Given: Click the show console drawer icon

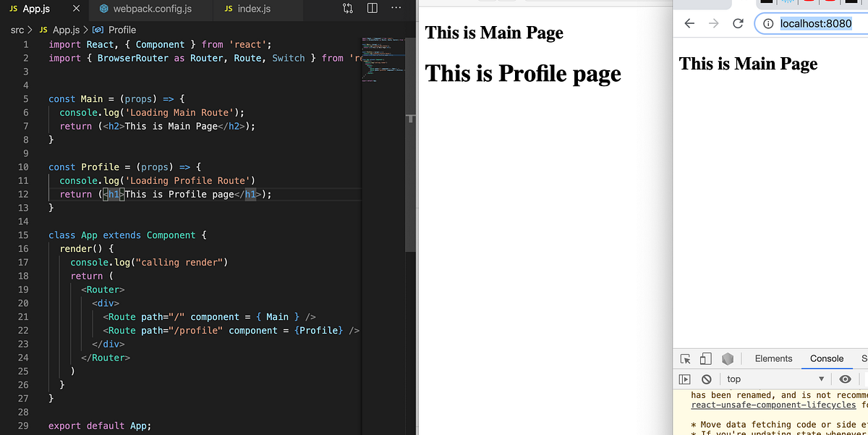Looking at the screenshot, I should pos(684,379).
